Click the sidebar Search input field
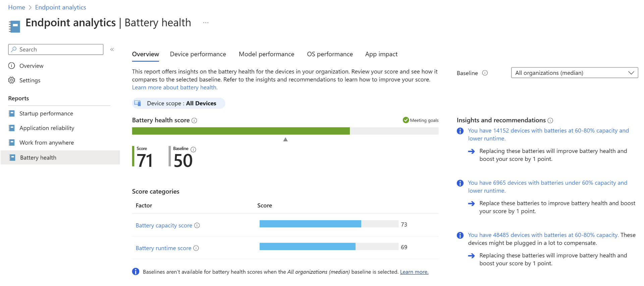Viewport: 644px width, 286px height. [x=56, y=49]
